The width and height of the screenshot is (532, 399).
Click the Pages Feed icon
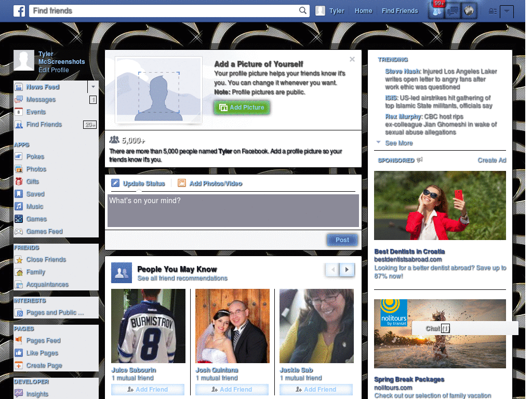[19, 340]
